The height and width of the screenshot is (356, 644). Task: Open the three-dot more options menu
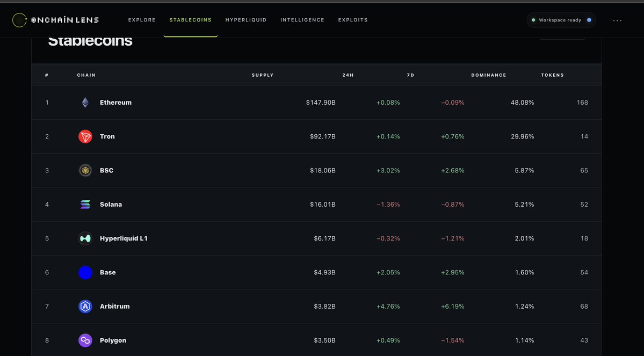click(x=617, y=20)
